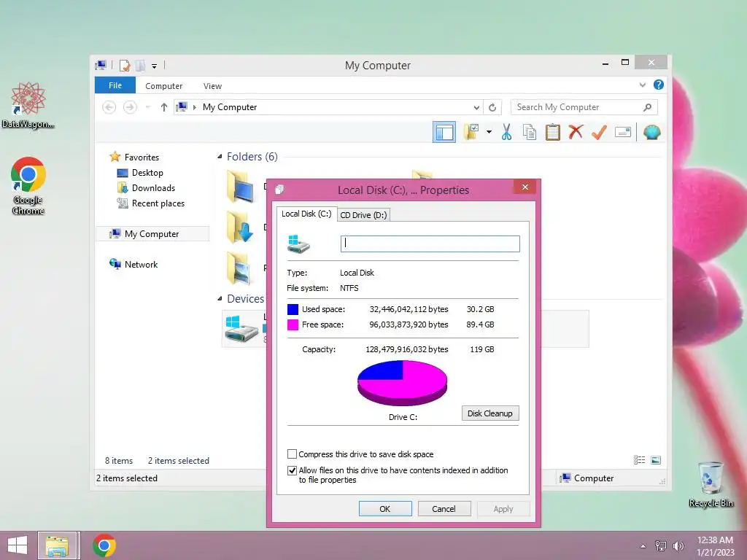Click the drive label text field
The image size is (747, 560).
click(430, 244)
